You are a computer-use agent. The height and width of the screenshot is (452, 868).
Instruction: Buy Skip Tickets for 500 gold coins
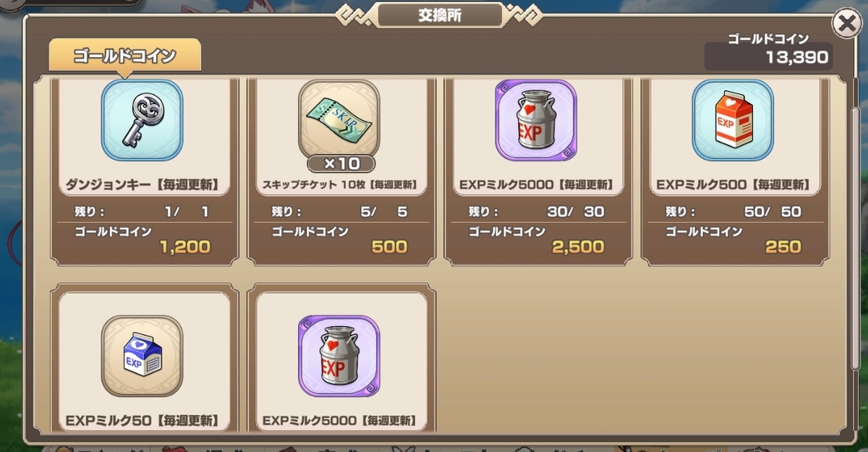(x=339, y=240)
